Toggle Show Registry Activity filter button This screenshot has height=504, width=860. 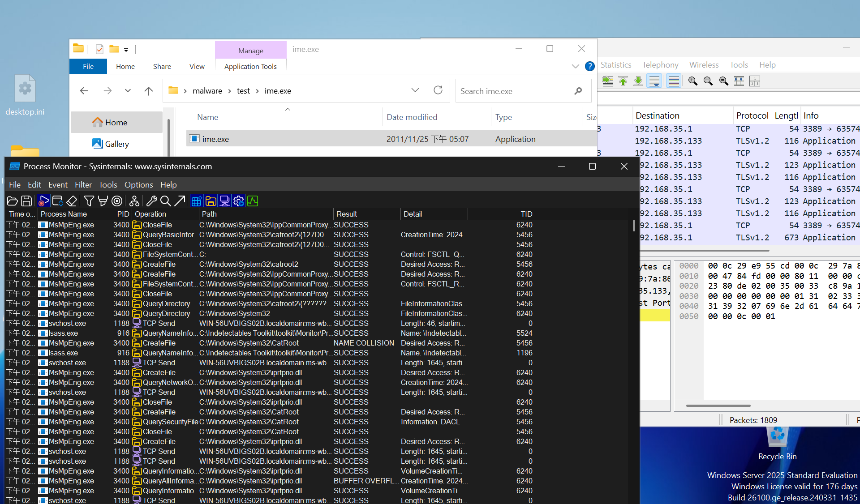click(196, 201)
